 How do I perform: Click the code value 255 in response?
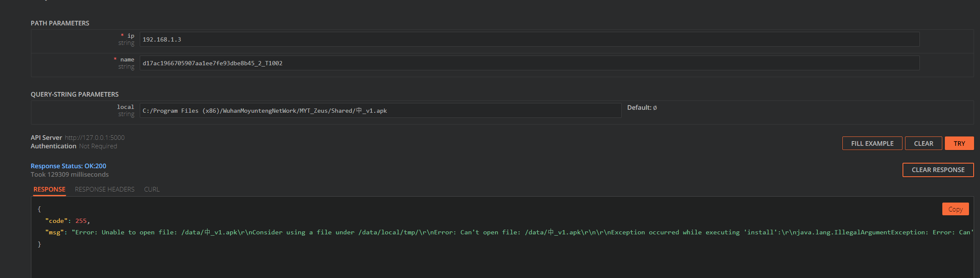click(81, 221)
